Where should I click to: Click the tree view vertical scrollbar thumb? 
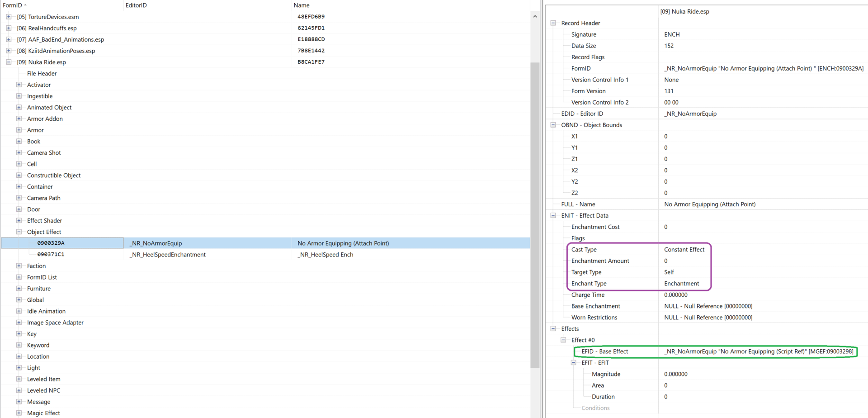click(535, 215)
